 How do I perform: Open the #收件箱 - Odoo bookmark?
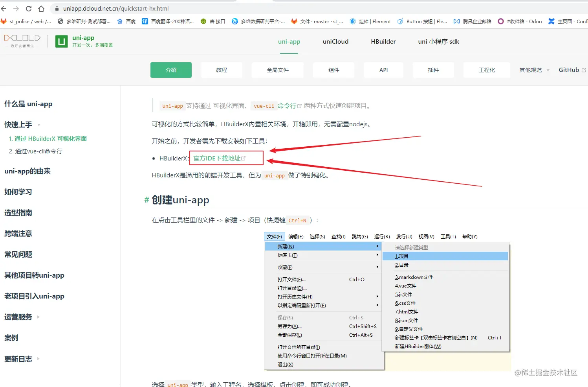tap(520, 22)
